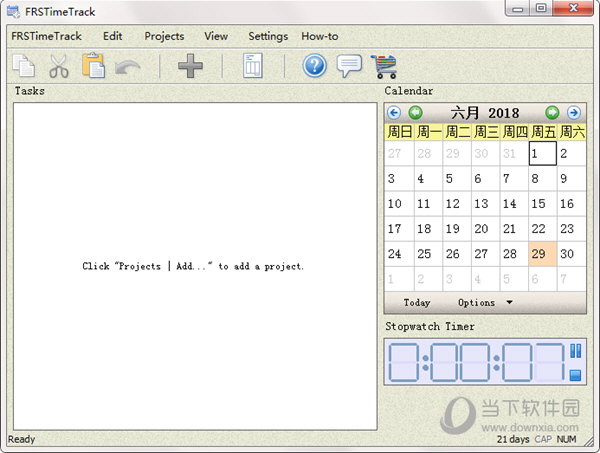Click the Today button in calendar
Image resolution: width=600 pixels, height=453 pixels.
click(x=417, y=303)
